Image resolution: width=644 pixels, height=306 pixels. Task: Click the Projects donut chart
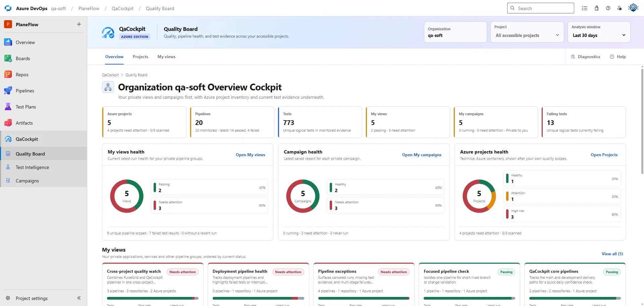click(x=479, y=196)
